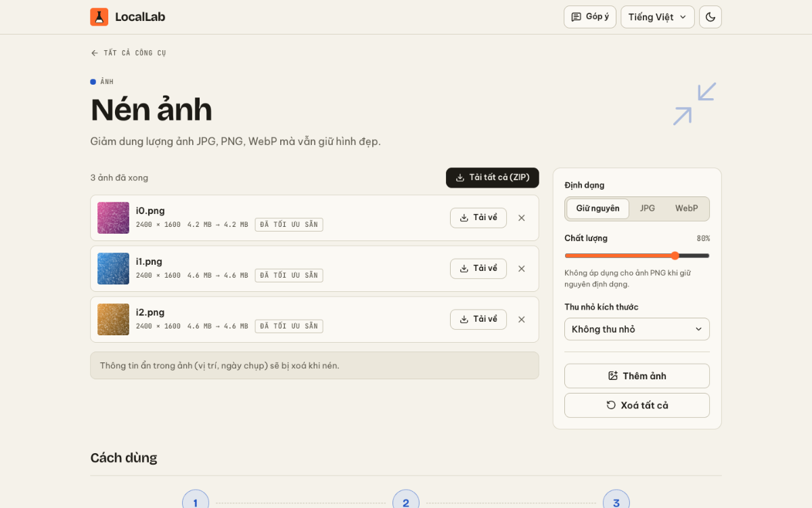Click the ẢNH category tag
812x508 pixels.
(107, 82)
